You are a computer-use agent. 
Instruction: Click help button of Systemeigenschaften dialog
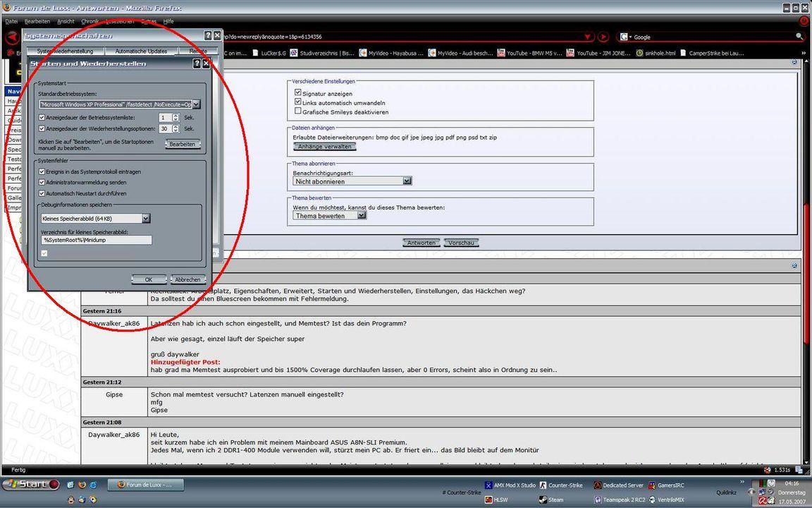[x=208, y=35]
